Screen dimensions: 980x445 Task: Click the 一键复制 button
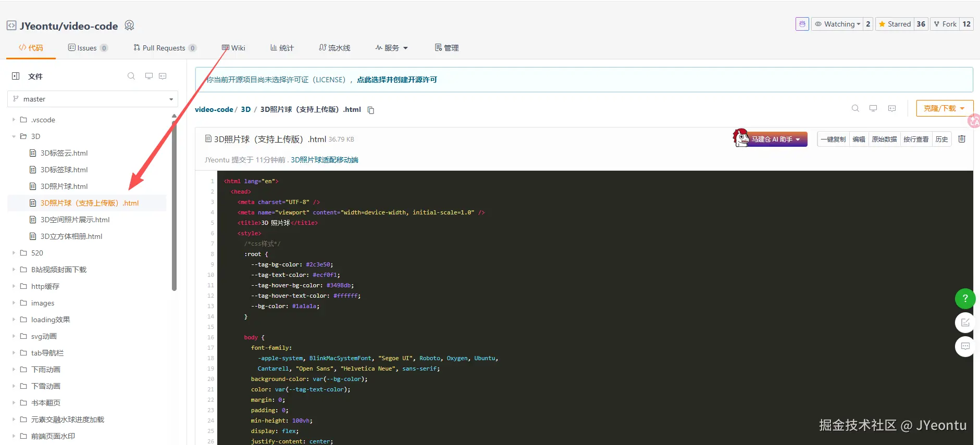(833, 139)
